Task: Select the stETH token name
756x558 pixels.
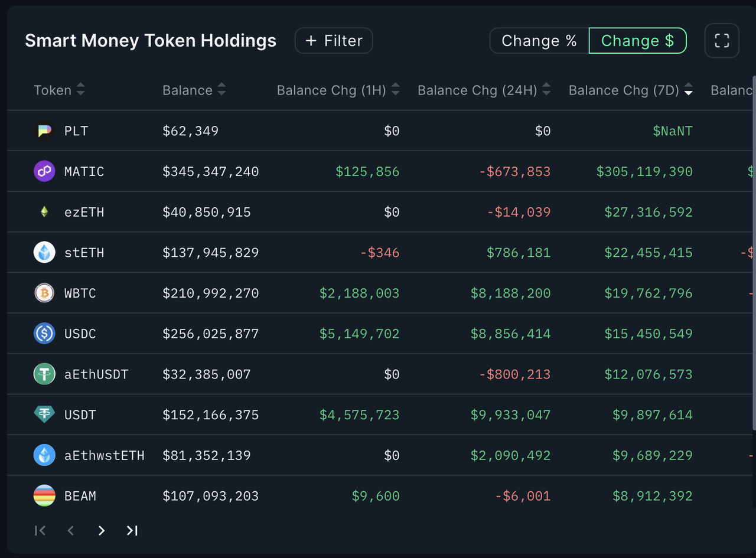Action: coord(84,253)
